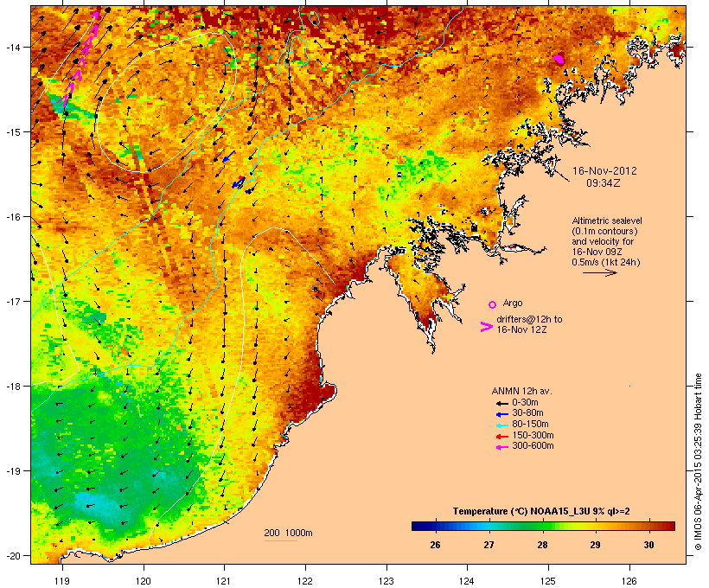Image resolution: width=709 pixels, height=588 pixels.
Task: Click the colorbar tick label 29
Action: (x=596, y=545)
